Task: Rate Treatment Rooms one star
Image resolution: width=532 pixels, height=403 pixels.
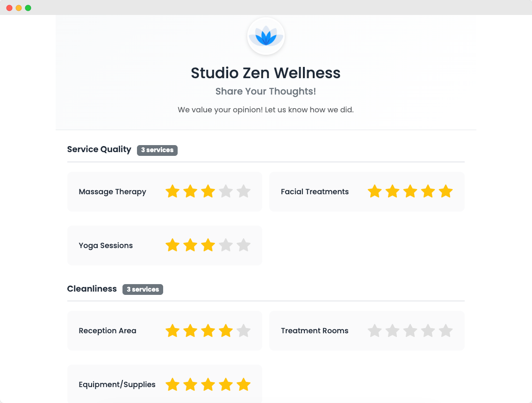Action: tap(374, 331)
